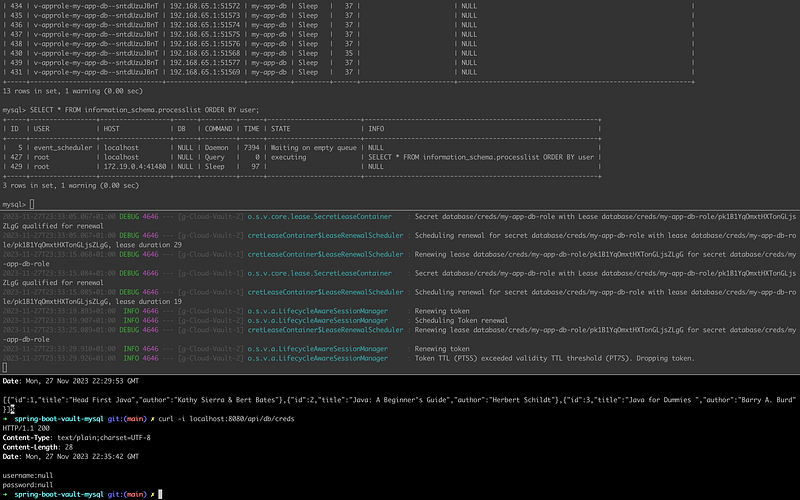Click the log timestamp 23:33:15.068
The width and height of the screenshot is (800, 500).
pos(59,254)
